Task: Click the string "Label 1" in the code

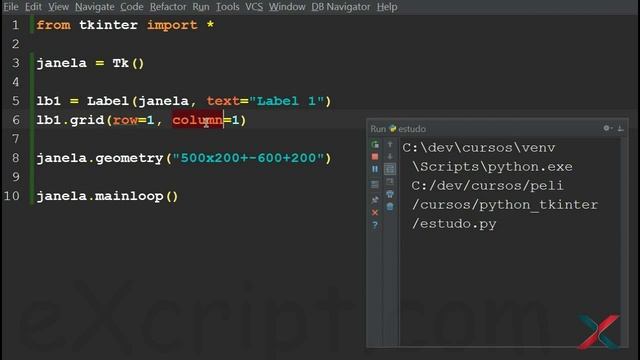Action: click(287, 101)
